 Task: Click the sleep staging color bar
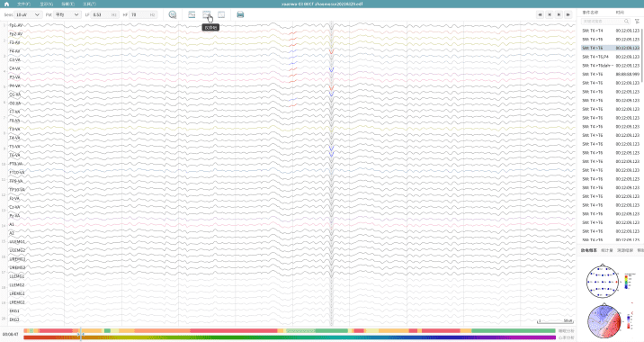[290, 331]
